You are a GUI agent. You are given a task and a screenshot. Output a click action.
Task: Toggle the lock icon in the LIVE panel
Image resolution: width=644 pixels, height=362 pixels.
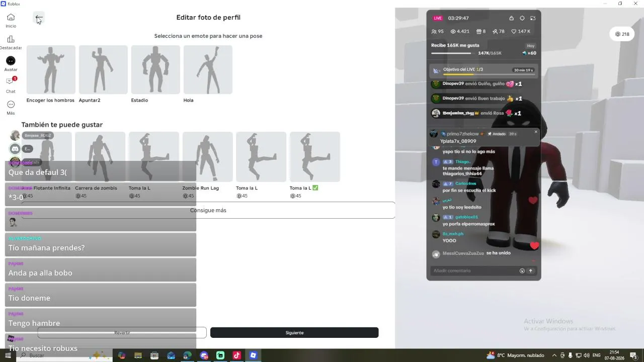pos(512,18)
